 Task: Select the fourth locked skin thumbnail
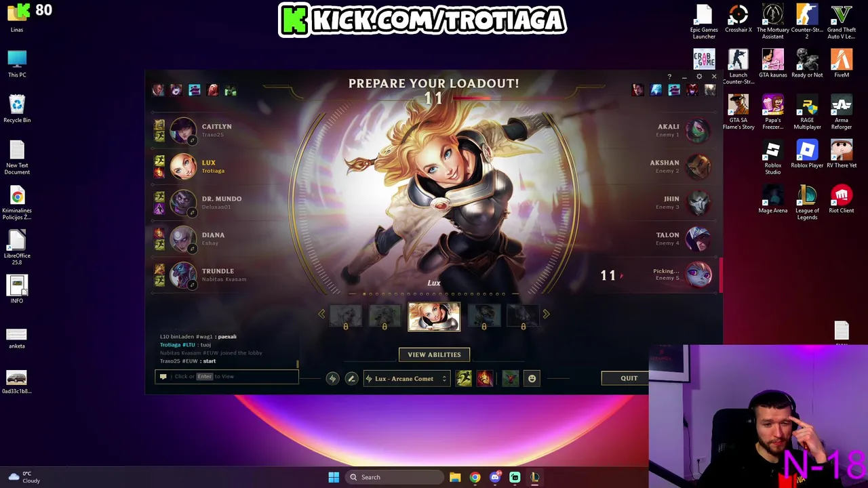click(523, 317)
